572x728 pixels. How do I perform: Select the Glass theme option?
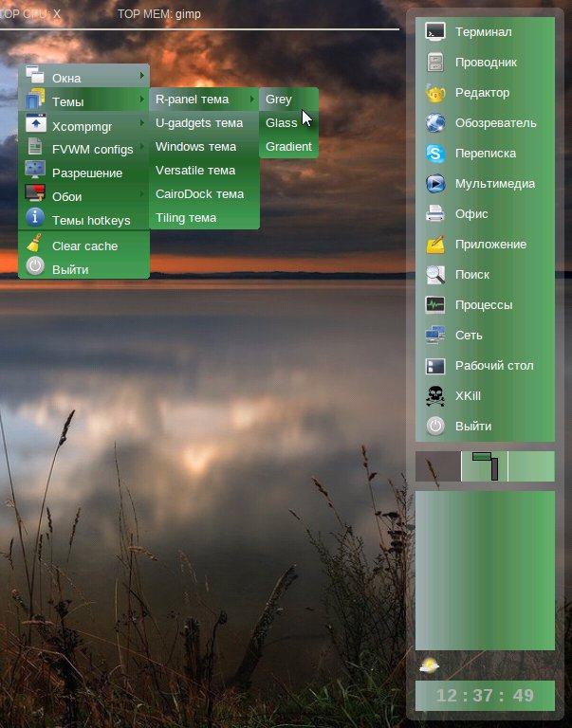288,123
